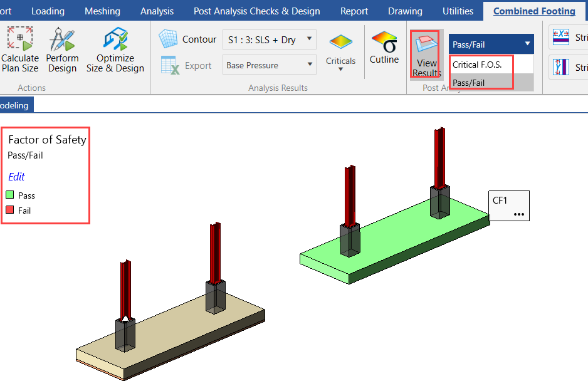Click the Contour label text
588x386 pixels.
tap(199, 39)
